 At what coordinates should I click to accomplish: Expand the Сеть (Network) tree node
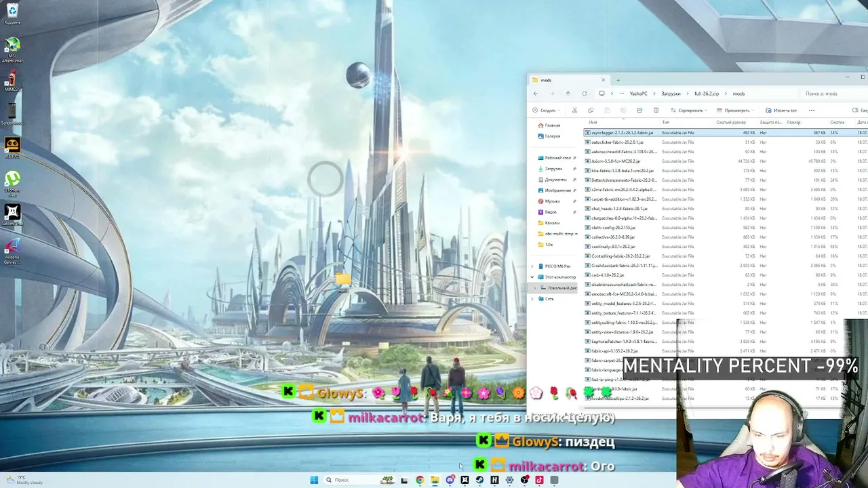(532, 299)
